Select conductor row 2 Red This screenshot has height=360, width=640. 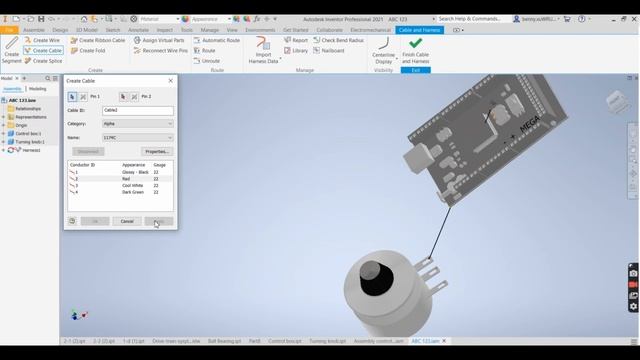tap(120, 179)
